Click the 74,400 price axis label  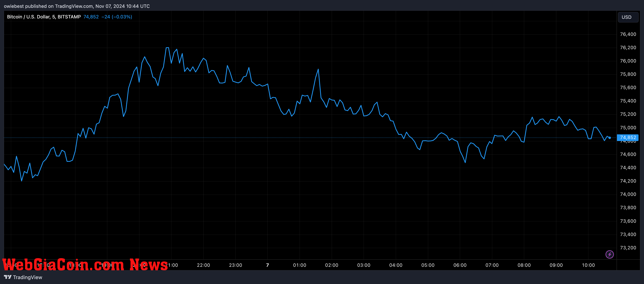coord(628,168)
